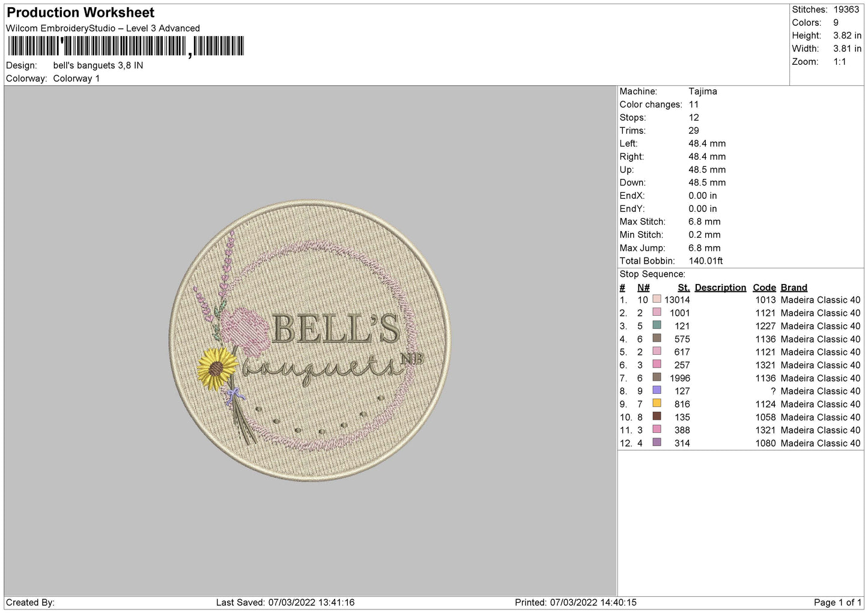
Task: Click the Printed timestamp 07/03/2022 14:40:15
Action: point(593,602)
